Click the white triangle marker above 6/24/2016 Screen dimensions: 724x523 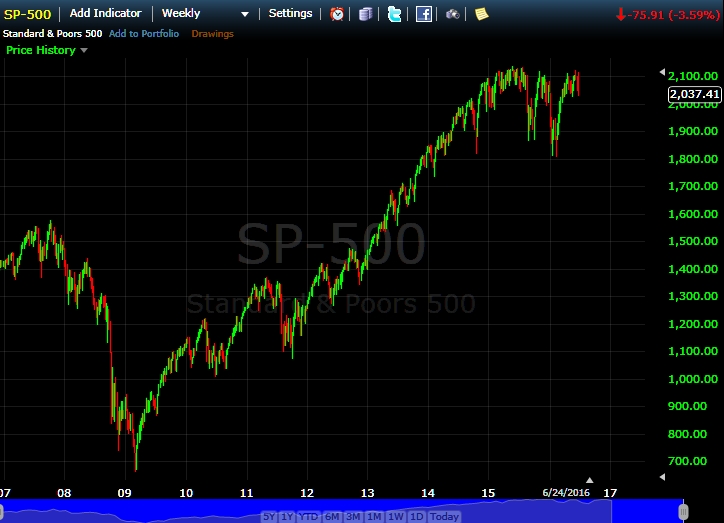589,480
